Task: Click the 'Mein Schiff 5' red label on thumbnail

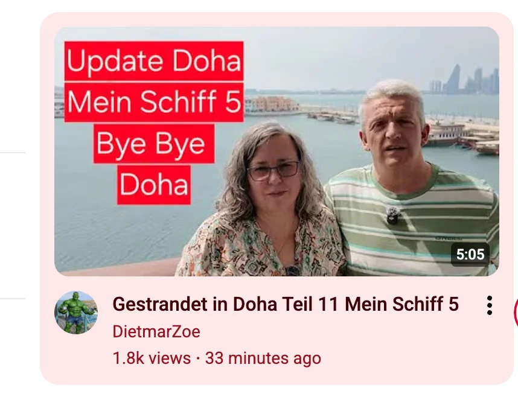Action: click(154, 103)
